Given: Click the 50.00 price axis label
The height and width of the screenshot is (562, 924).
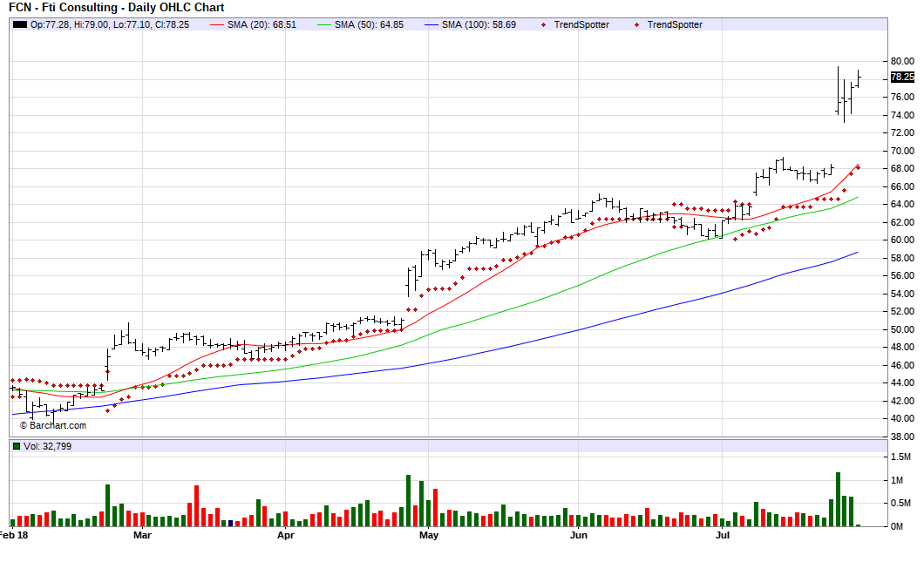Looking at the screenshot, I should [902, 329].
